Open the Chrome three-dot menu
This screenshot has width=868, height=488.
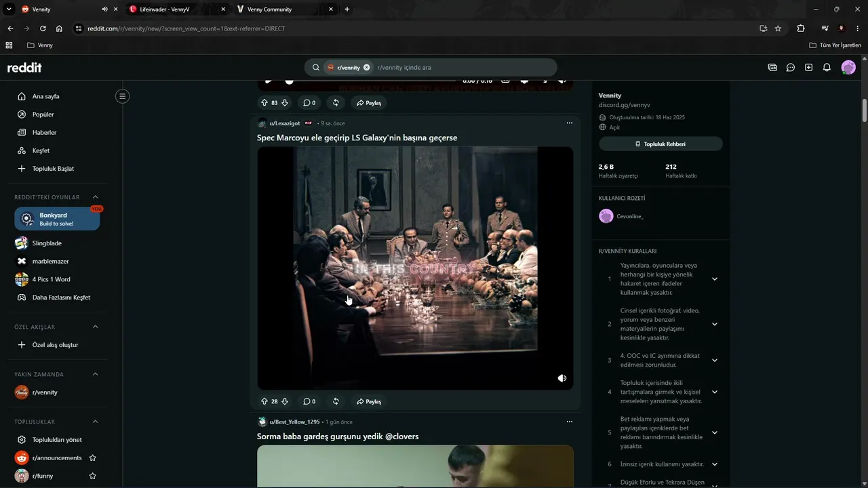(x=858, y=28)
